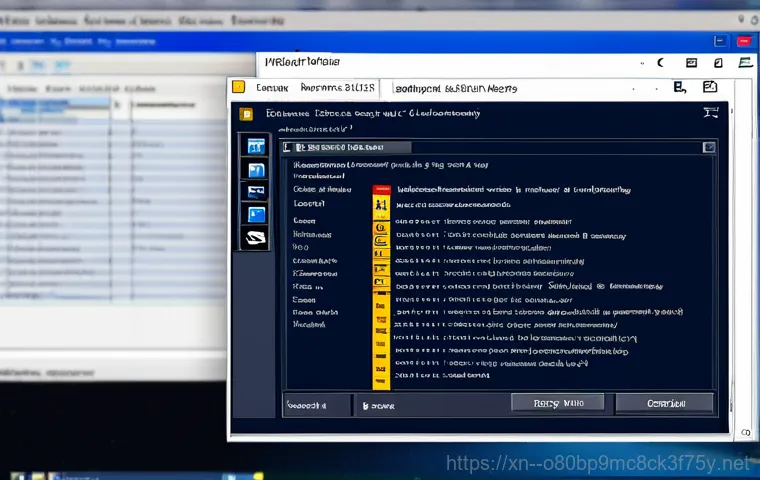Open the menu icon at dark dialog's top right
The height and width of the screenshot is (480, 760).
click(x=711, y=113)
